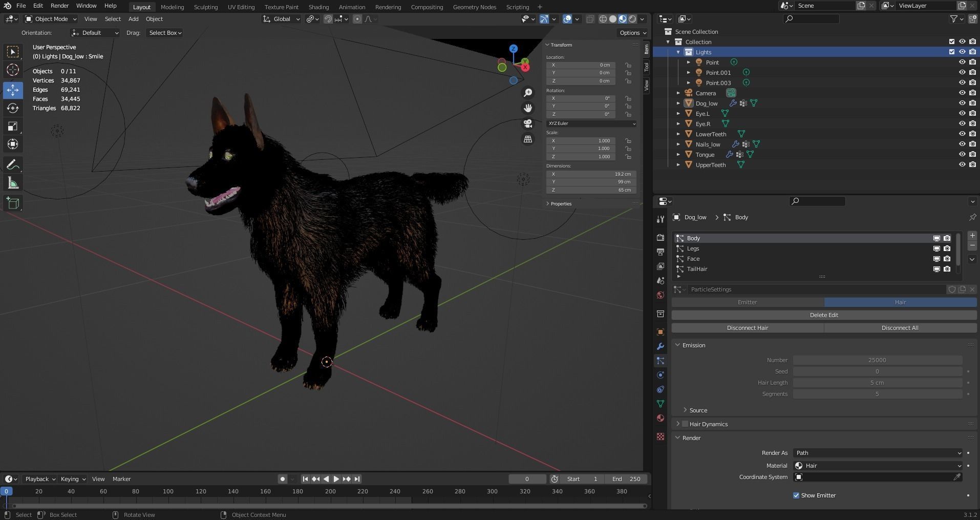Switch to the Geometry Nodes workspace tab
Viewport: 980px width, 520px height.
click(475, 7)
